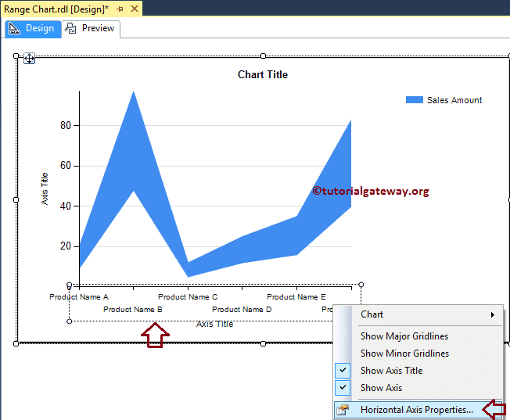Expand the Chart submenu
The height and width of the screenshot is (420, 510).
[x=418, y=314]
